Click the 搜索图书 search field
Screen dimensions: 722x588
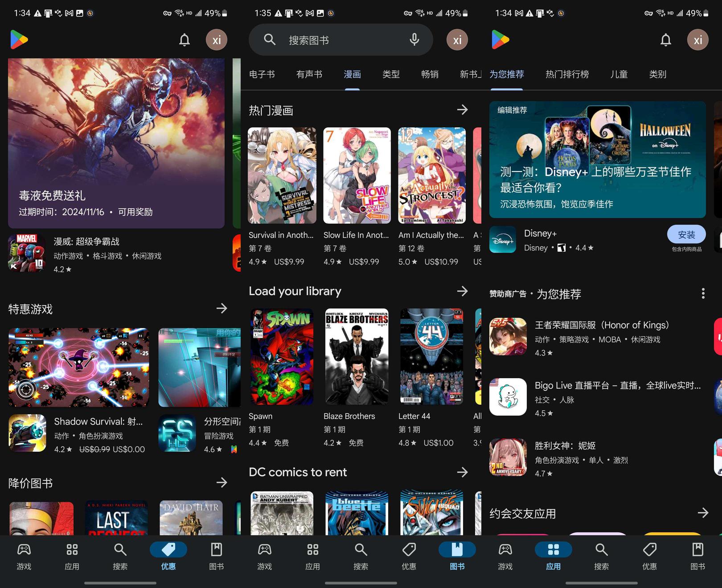tap(341, 40)
